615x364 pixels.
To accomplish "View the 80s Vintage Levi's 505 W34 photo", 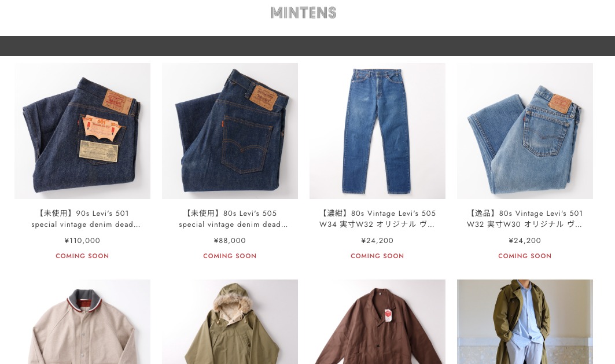I will [377, 131].
